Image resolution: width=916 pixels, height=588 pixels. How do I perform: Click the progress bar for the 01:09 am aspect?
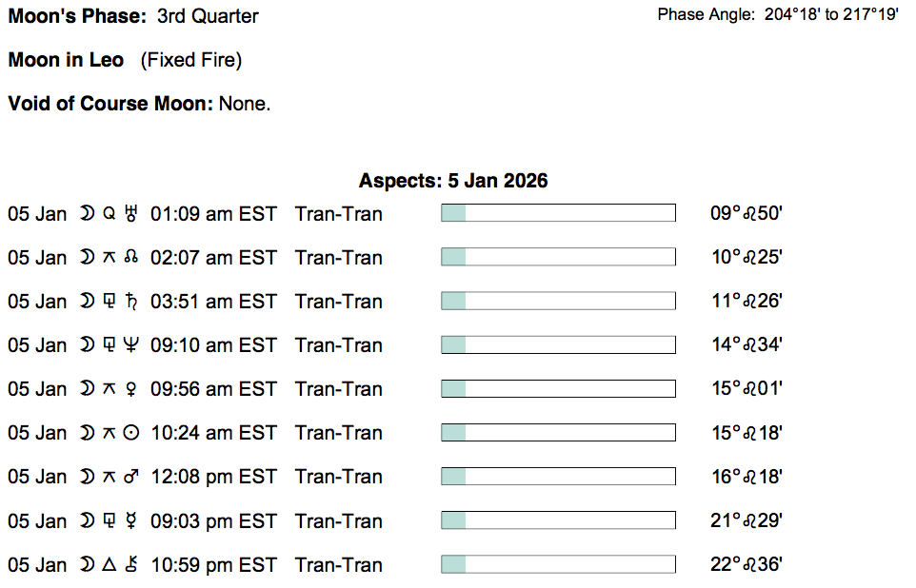click(x=558, y=213)
